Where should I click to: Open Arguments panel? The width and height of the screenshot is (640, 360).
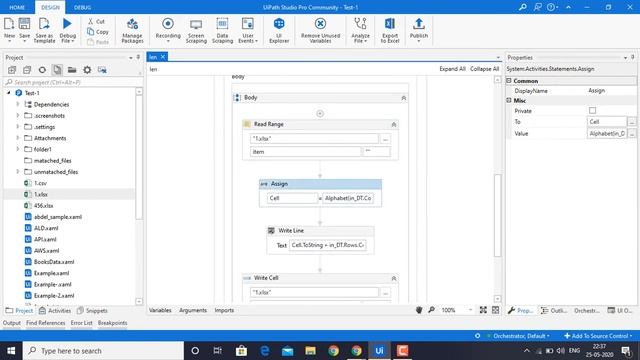pyautogui.click(x=193, y=310)
